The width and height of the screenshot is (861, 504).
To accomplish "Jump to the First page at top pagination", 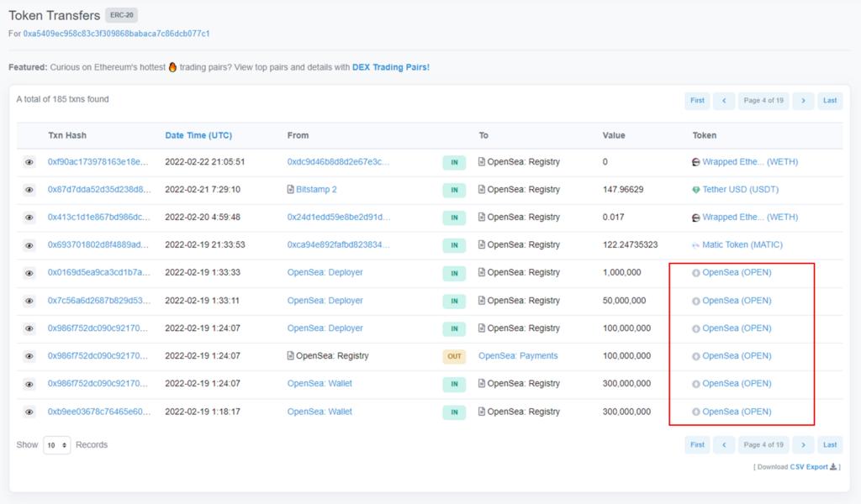I will [x=697, y=101].
